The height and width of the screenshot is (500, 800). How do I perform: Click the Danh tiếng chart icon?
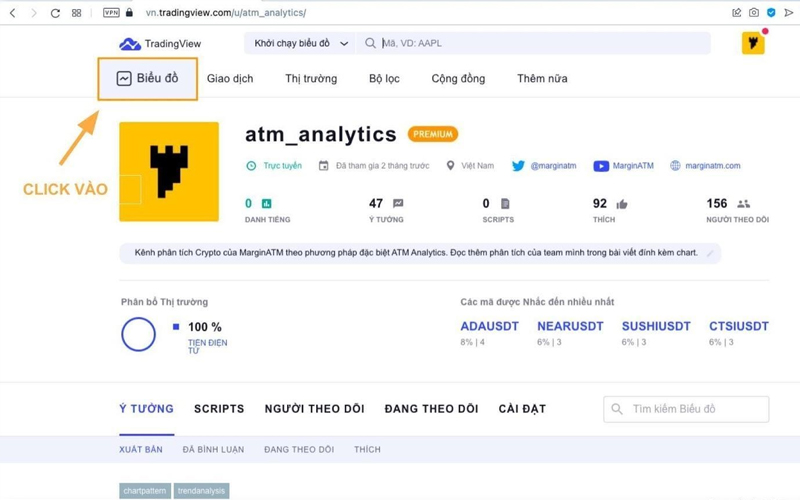tap(266, 204)
